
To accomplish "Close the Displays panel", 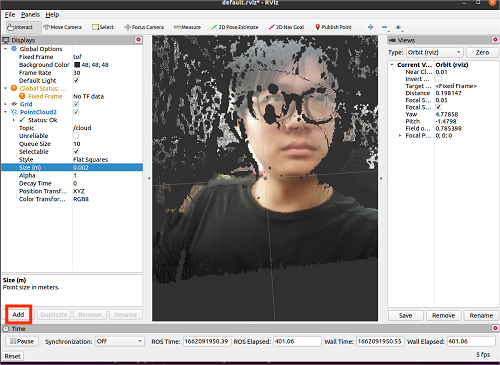I will [x=138, y=40].
